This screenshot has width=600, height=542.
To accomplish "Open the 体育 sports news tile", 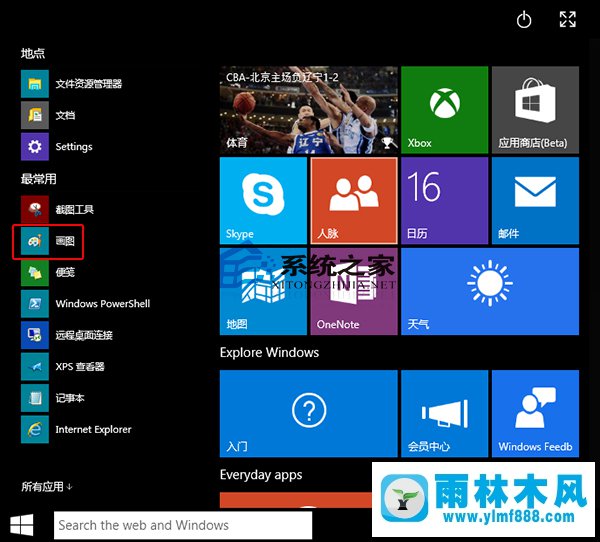I will (309, 110).
